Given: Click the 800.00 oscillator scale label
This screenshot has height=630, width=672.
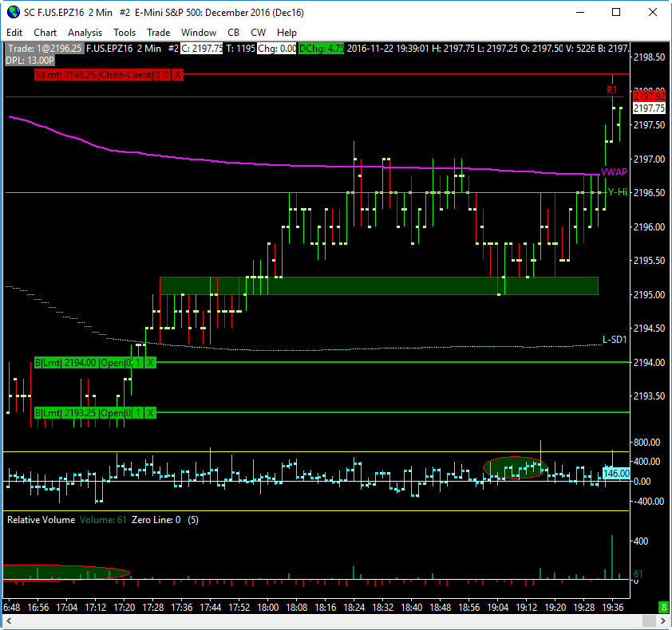Looking at the screenshot, I should click(x=646, y=443).
